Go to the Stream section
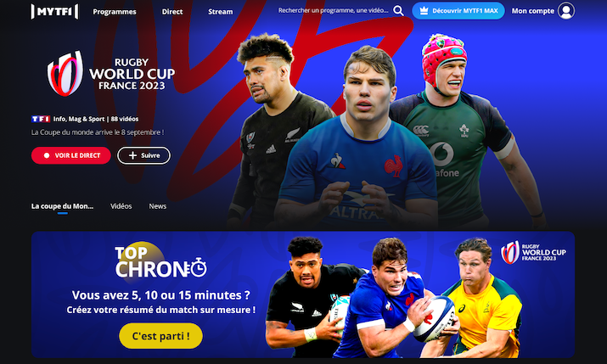 220,12
